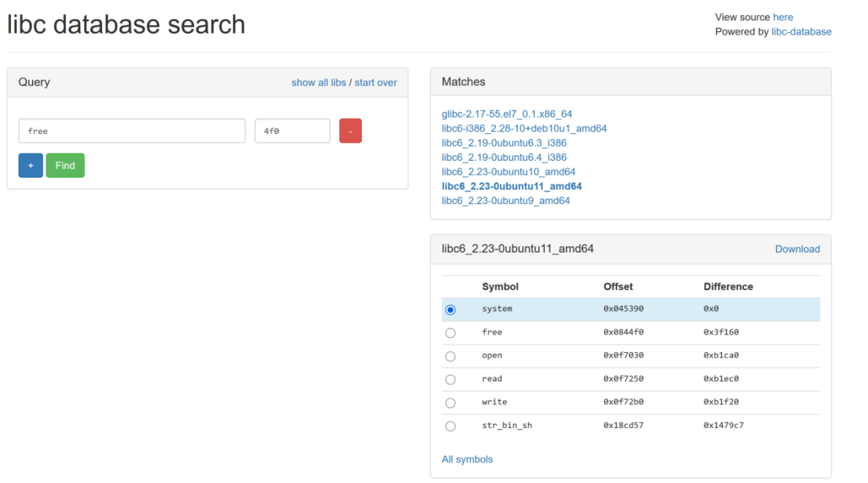Click the red minus remove-query button
Image resolution: width=868 pixels, height=483 pixels.
point(350,131)
